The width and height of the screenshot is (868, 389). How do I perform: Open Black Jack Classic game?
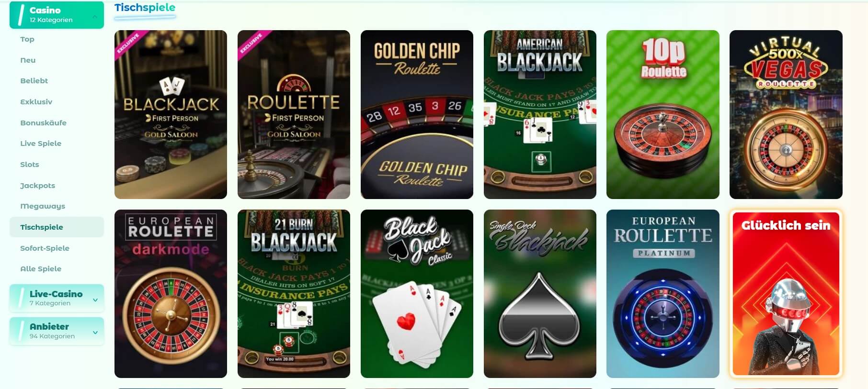(x=417, y=294)
